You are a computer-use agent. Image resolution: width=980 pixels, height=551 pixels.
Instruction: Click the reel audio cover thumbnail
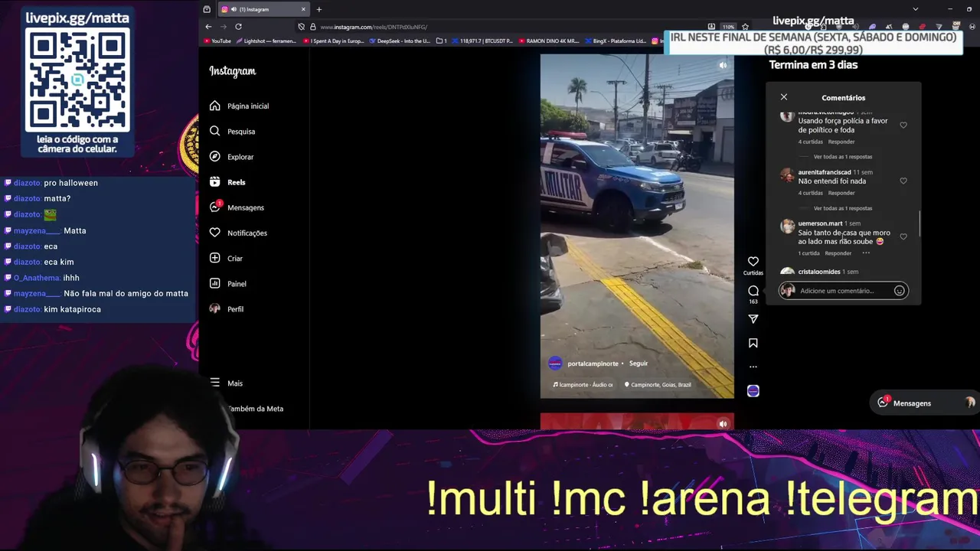pos(753,391)
